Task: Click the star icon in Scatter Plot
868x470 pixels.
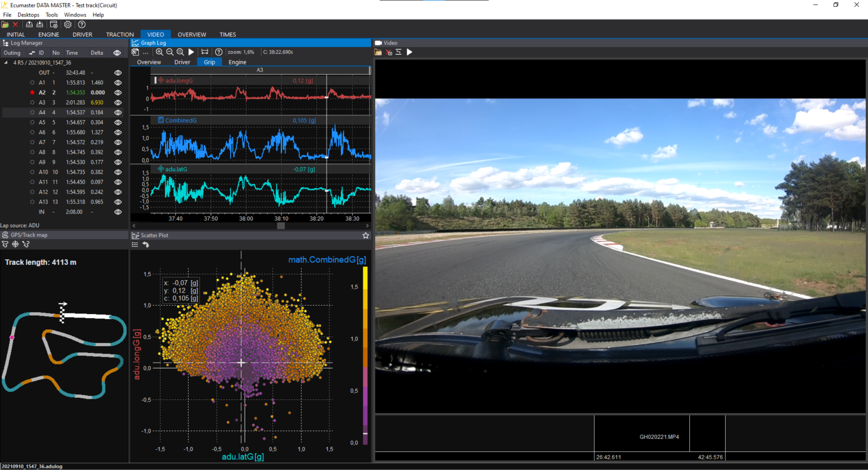Action: (366, 236)
